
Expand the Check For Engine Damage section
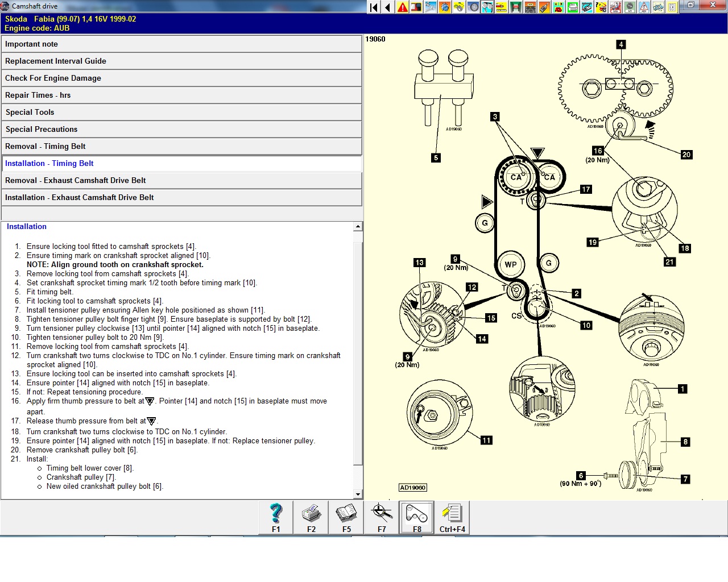181,78
